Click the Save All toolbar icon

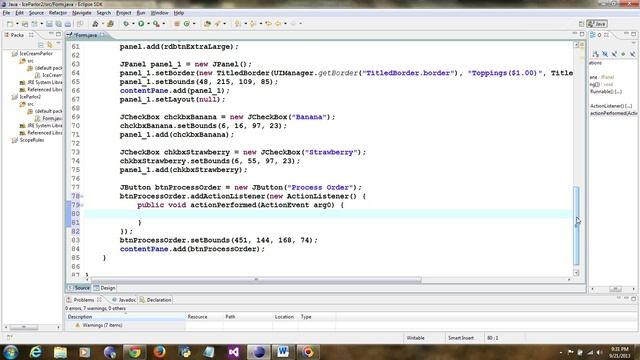pos(58,24)
